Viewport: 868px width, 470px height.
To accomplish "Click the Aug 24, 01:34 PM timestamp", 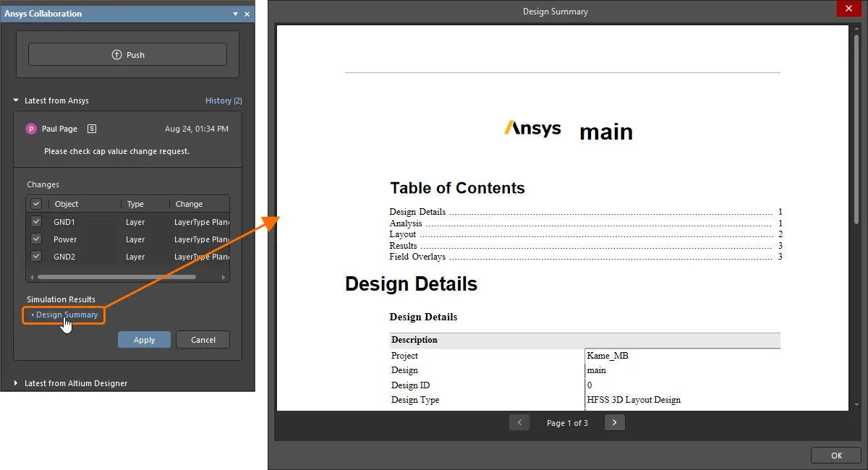I will [x=197, y=129].
